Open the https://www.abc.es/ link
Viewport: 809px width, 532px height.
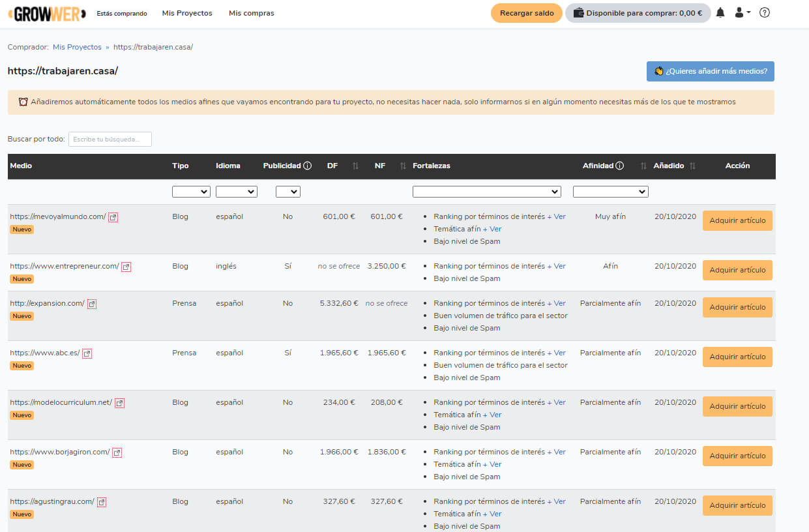(x=45, y=353)
